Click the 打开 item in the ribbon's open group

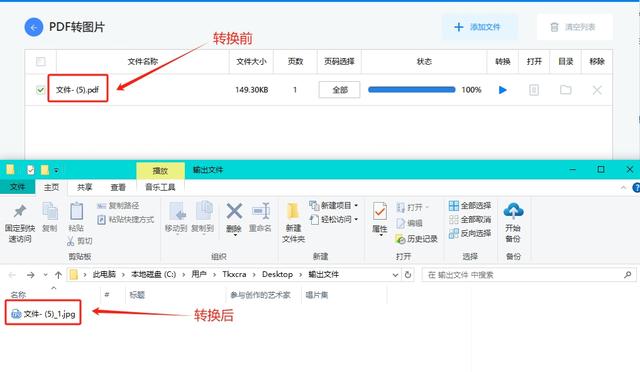click(412, 207)
